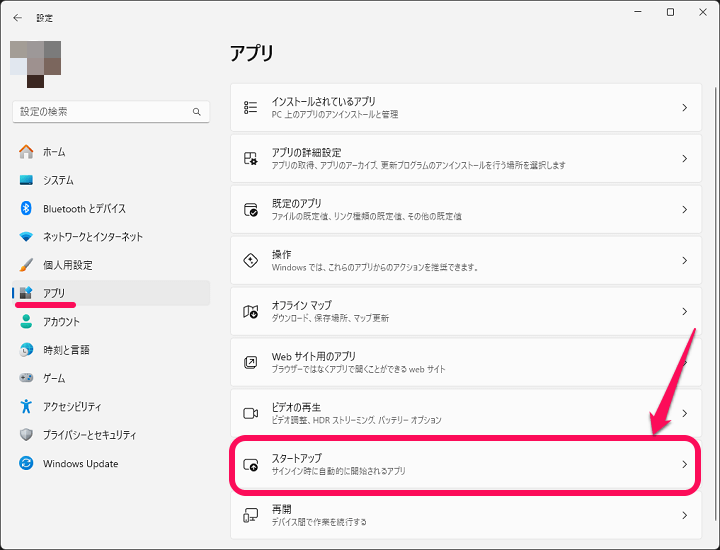Click the インストールされているアプリ list icon
Screen dimensions: 720x550
coord(251,107)
